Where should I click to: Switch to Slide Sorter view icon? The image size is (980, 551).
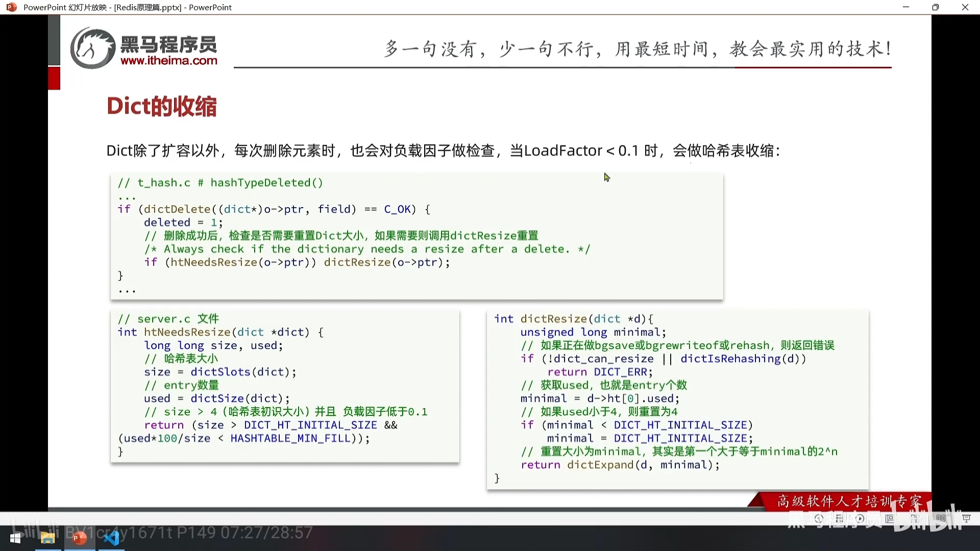(x=915, y=518)
